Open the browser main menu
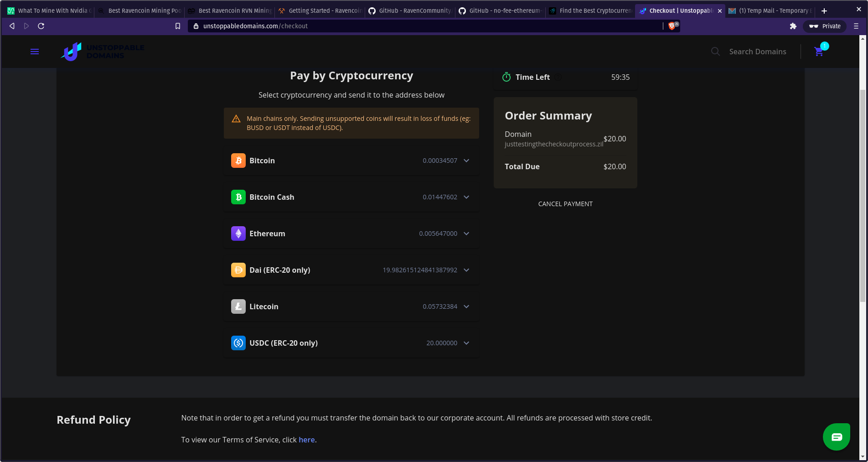Screen dimensions: 868x462 (x=856, y=26)
